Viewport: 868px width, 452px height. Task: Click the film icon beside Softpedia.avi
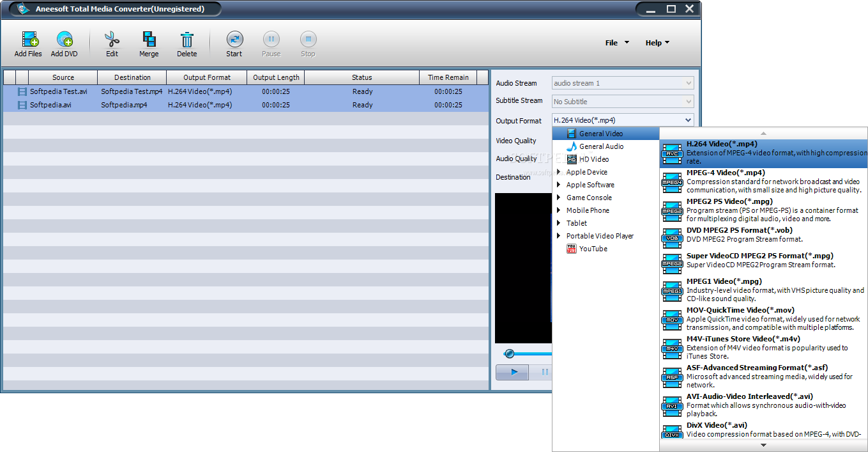[x=22, y=105]
